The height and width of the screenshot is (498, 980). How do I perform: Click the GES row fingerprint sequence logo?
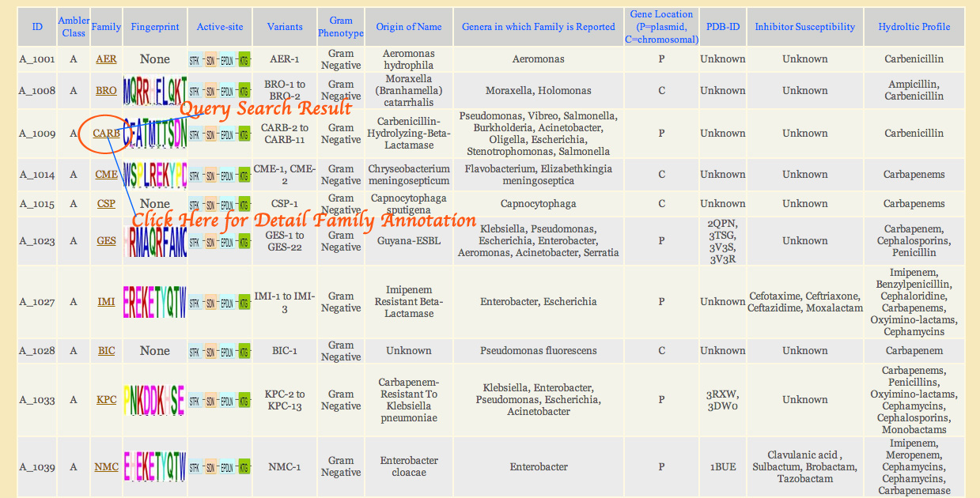pos(155,241)
